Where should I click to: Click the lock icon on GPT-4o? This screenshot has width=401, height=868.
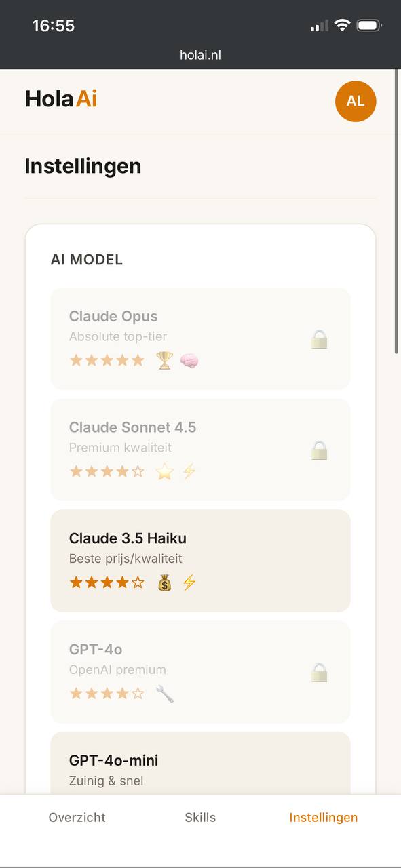[319, 672]
